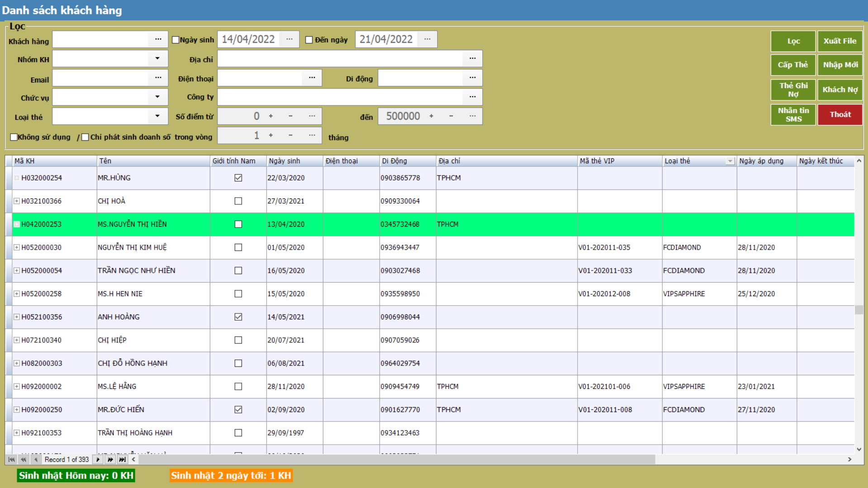Go to last record in navigator
Image resolution: width=868 pixels, height=488 pixels.
[123, 460]
